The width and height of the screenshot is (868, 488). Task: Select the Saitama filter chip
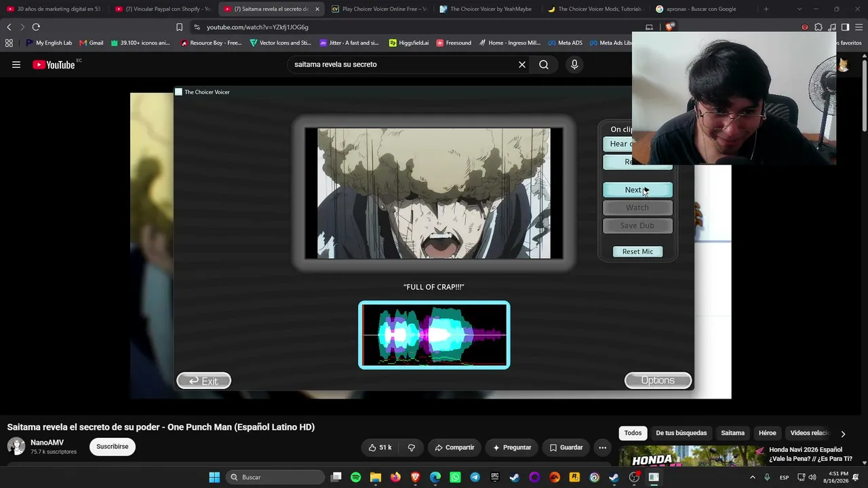pos(732,433)
